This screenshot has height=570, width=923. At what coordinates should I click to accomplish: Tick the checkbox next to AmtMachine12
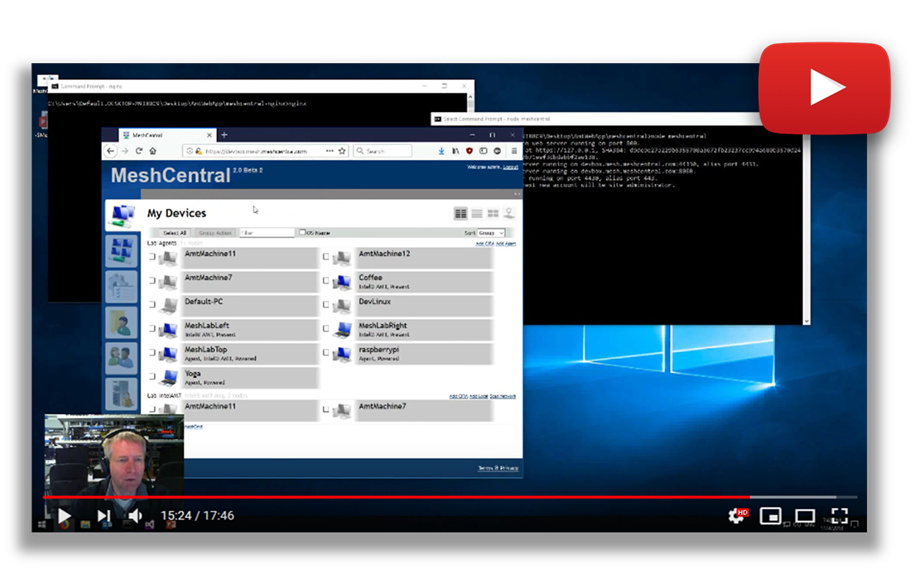326,257
